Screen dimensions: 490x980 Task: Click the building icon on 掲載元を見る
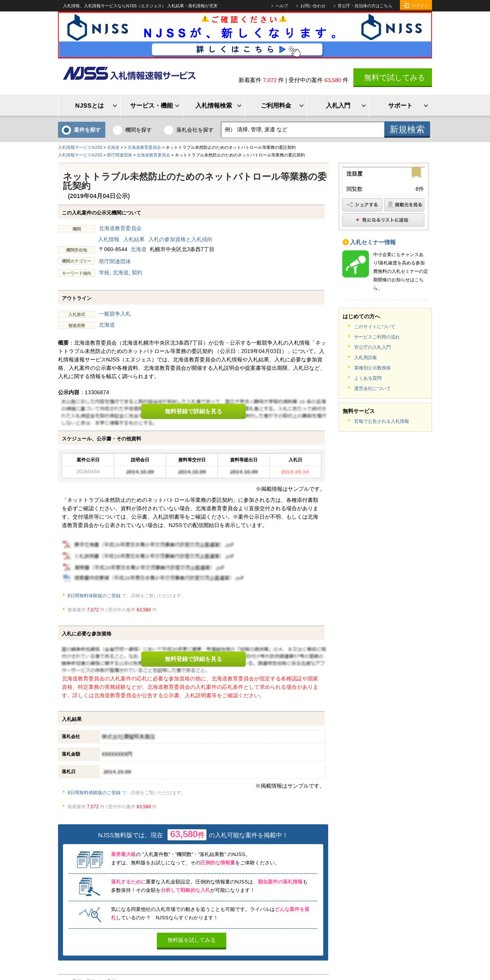click(x=390, y=205)
